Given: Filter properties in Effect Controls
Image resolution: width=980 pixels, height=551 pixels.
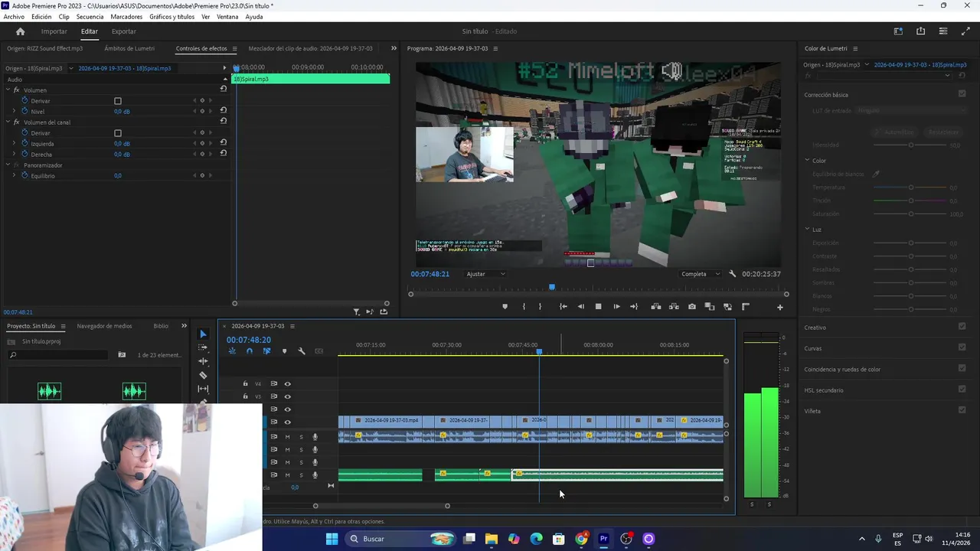Looking at the screenshot, I should [x=357, y=311].
